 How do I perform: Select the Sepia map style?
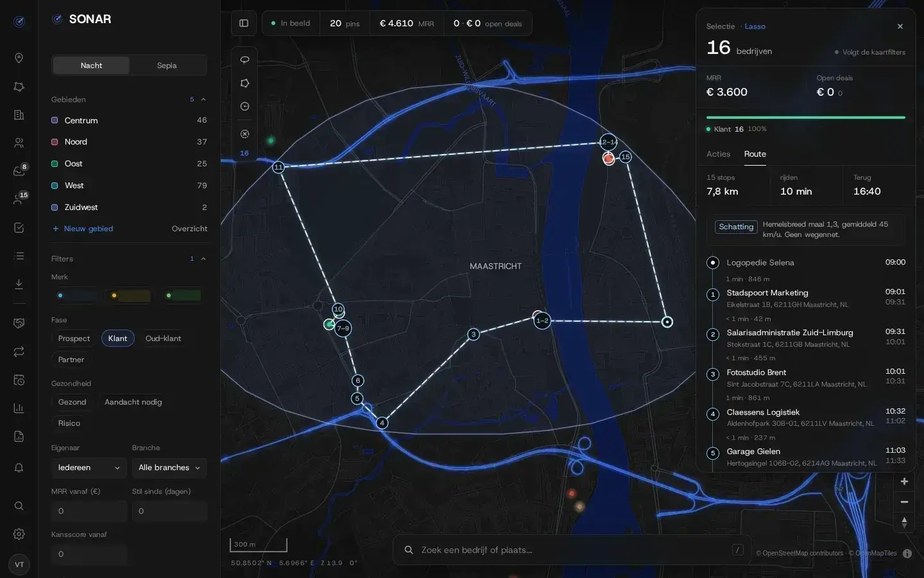click(167, 66)
